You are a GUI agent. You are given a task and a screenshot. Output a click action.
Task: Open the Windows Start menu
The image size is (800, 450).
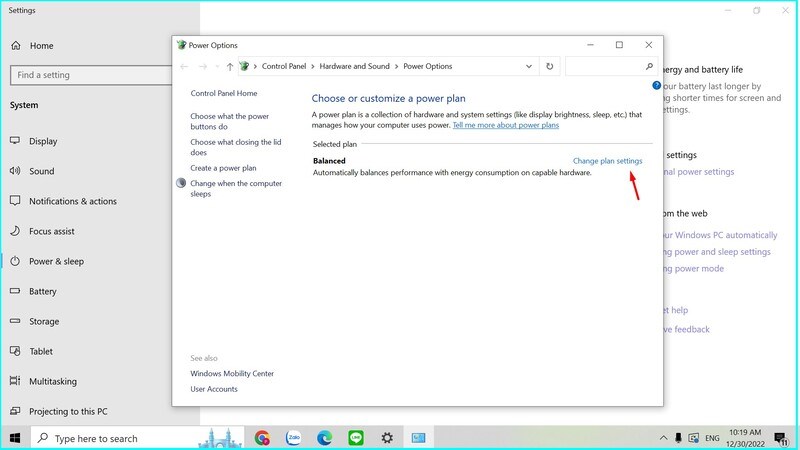pyautogui.click(x=15, y=438)
